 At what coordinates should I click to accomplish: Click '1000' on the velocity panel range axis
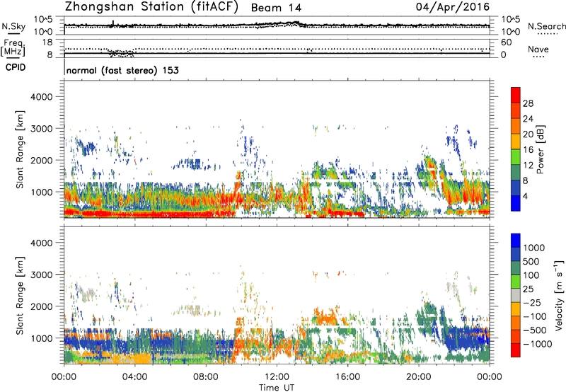click(41, 338)
